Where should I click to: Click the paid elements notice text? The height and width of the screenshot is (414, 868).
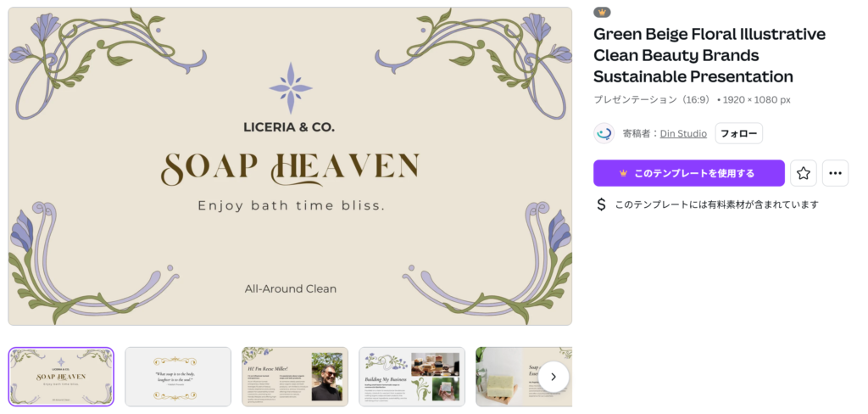pos(716,204)
